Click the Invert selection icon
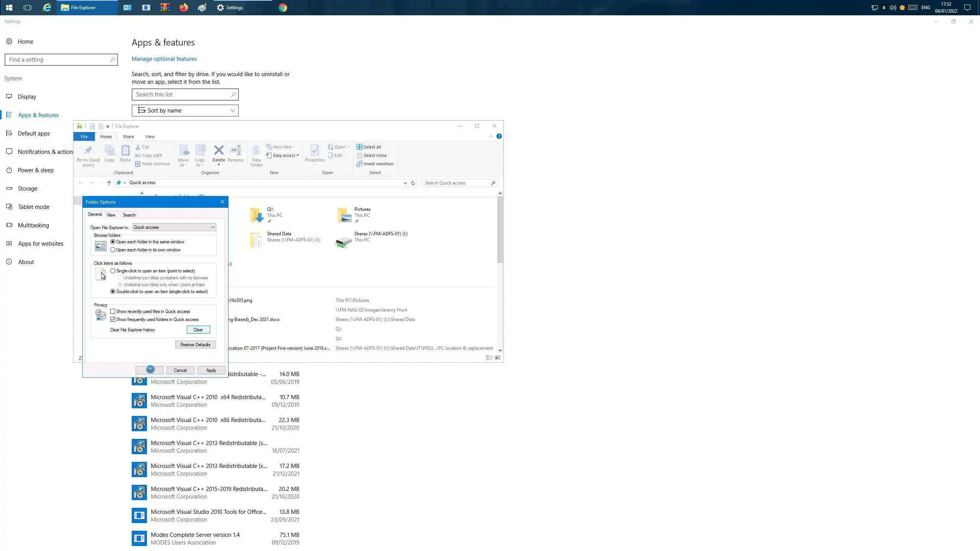The height and width of the screenshot is (551, 980). point(359,164)
